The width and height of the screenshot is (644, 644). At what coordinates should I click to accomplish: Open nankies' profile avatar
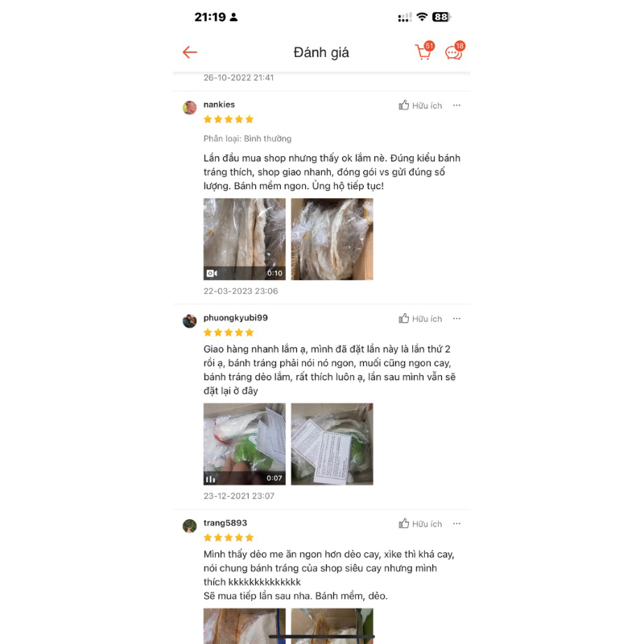(x=189, y=108)
